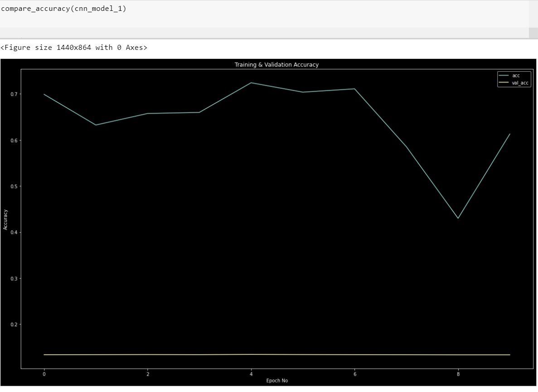Click the 0.2 y-axis tick label
The height and width of the screenshot is (392, 538).
click(x=13, y=324)
